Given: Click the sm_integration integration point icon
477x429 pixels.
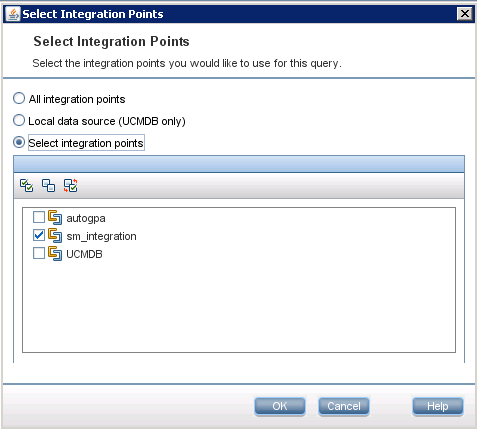Looking at the screenshot, I should click(55, 236).
